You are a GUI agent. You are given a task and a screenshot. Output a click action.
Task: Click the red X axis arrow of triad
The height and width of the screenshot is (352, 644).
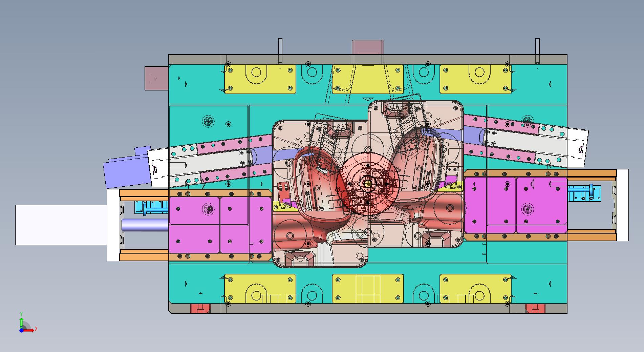tap(31, 330)
